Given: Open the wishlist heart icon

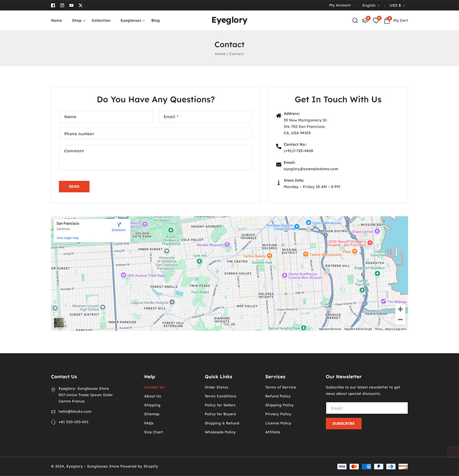Looking at the screenshot, I should click(x=376, y=20).
